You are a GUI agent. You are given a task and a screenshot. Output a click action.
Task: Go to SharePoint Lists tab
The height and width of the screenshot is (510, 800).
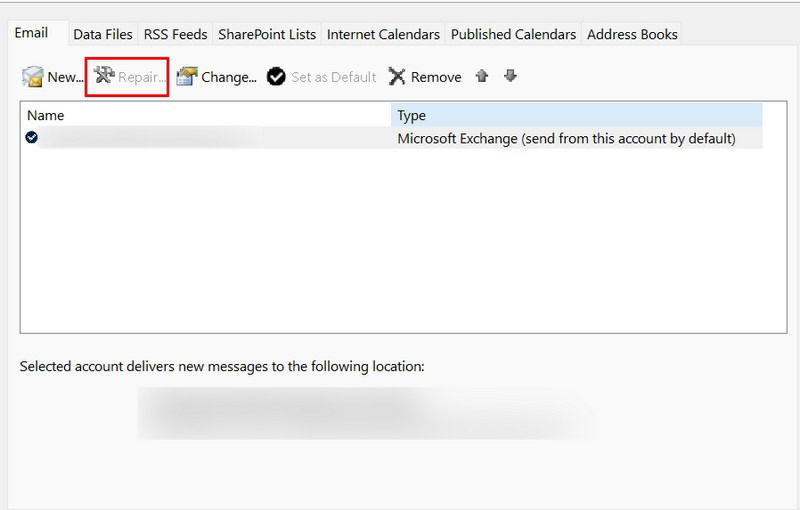[x=267, y=34]
